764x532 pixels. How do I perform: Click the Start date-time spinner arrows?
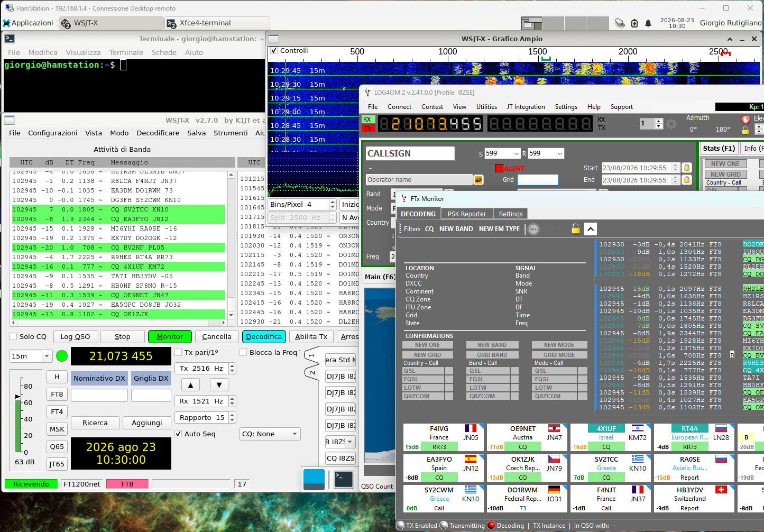675,168
